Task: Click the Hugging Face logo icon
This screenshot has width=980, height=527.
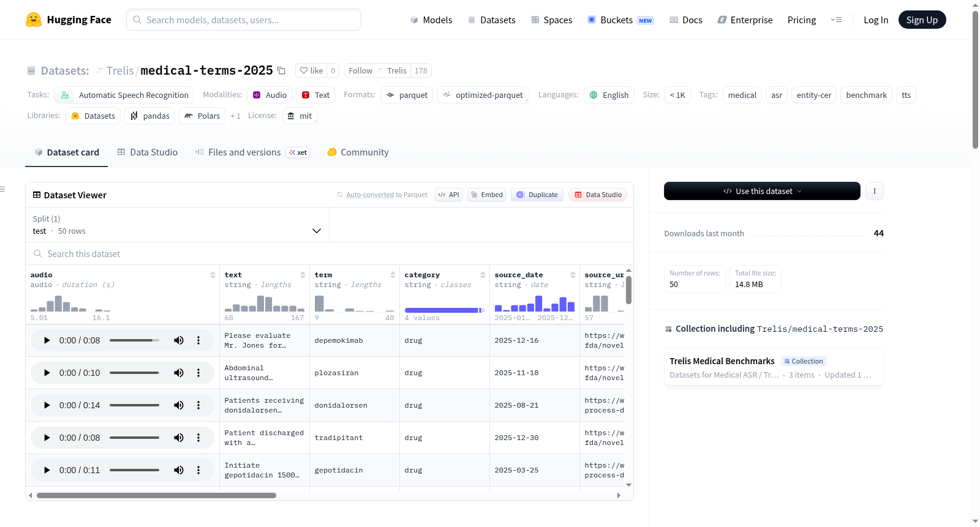Action: (34, 20)
